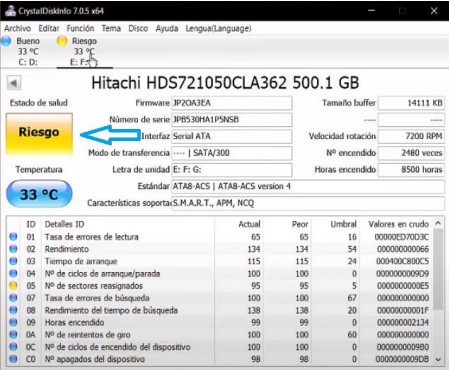
Task: Click the buffer size field 14111 KB
Action: (x=411, y=103)
